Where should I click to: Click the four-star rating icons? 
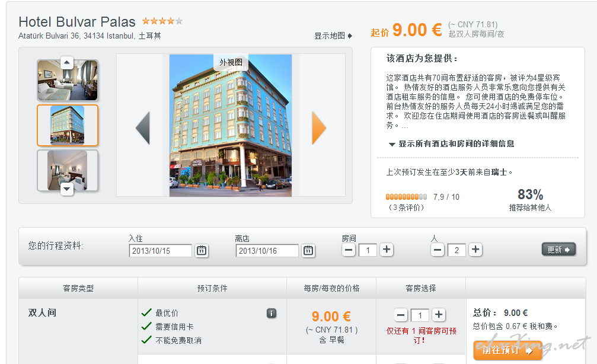(x=162, y=21)
